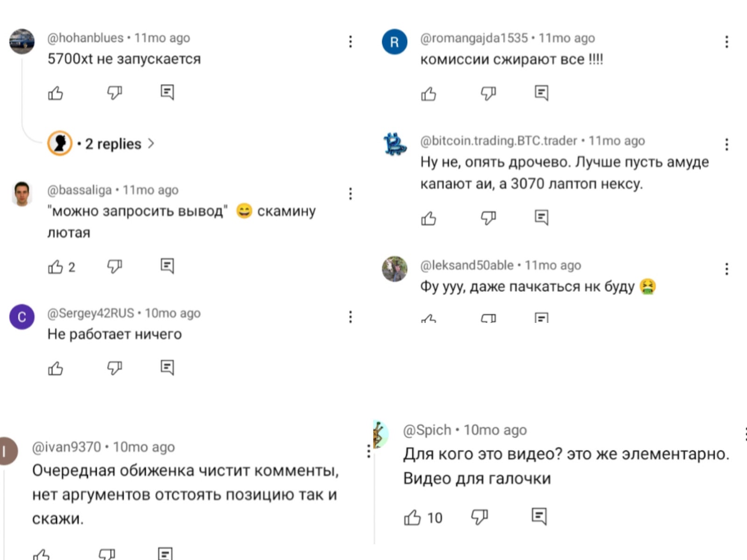Reply to the @bitcoin.trading.BTC.trader comment

pos(541,217)
